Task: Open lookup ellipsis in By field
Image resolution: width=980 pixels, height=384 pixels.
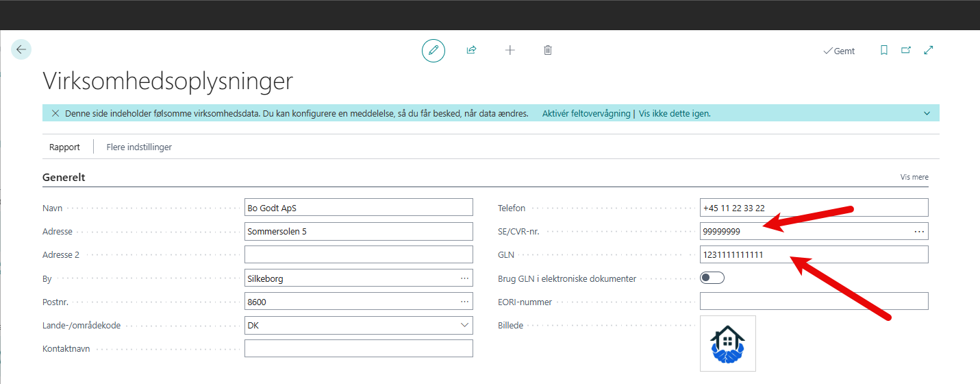Action: point(464,278)
